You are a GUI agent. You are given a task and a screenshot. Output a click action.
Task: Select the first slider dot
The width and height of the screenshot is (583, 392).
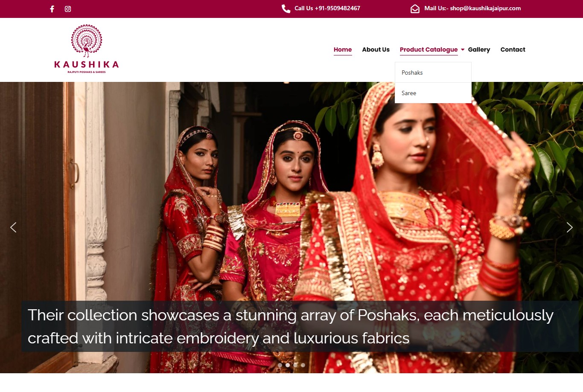point(280,365)
